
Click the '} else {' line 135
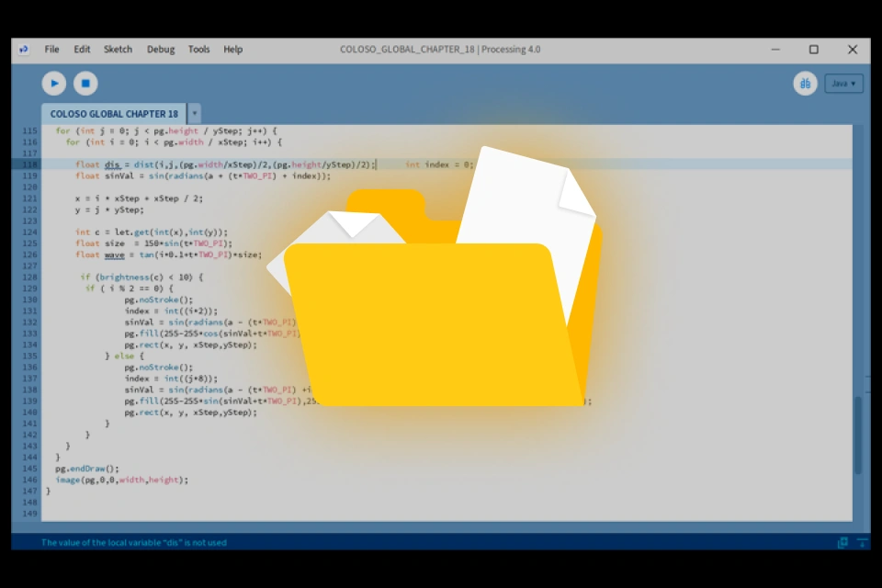[124, 356]
